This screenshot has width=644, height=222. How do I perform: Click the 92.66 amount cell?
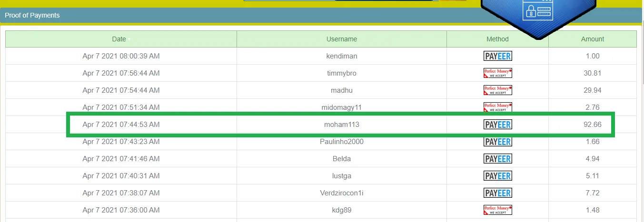[x=592, y=125]
